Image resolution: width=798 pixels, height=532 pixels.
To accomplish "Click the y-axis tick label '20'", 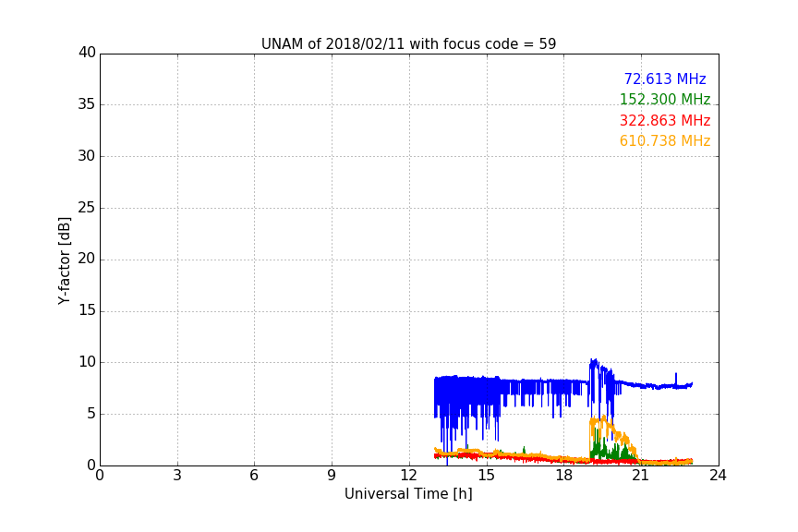I will pos(87,259).
